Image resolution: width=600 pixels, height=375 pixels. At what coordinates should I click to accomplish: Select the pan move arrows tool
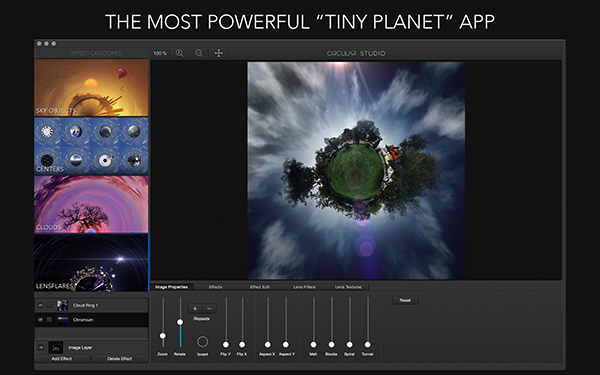point(218,53)
